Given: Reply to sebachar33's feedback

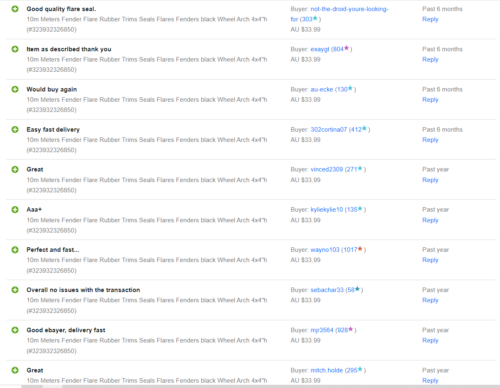Looking at the screenshot, I should coord(430,300).
